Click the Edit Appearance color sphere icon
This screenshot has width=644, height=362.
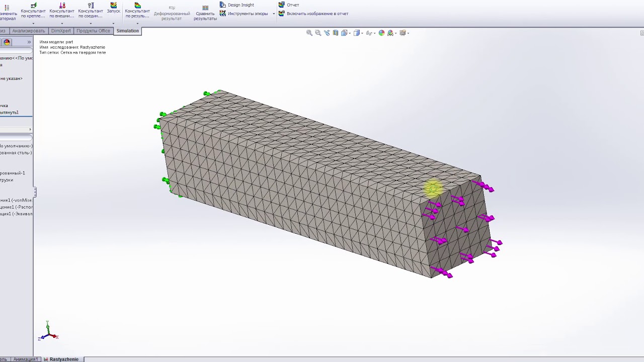click(381, 33)
